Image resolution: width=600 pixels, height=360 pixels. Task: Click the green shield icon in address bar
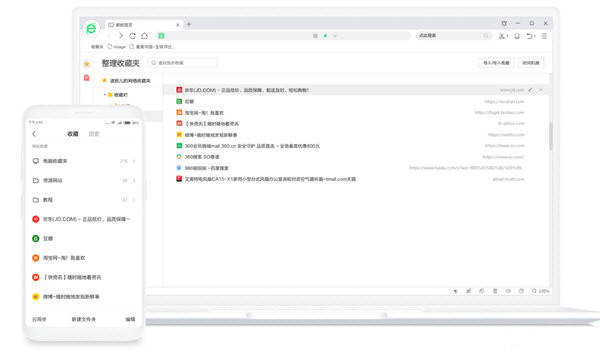click(x=161, y=36)
